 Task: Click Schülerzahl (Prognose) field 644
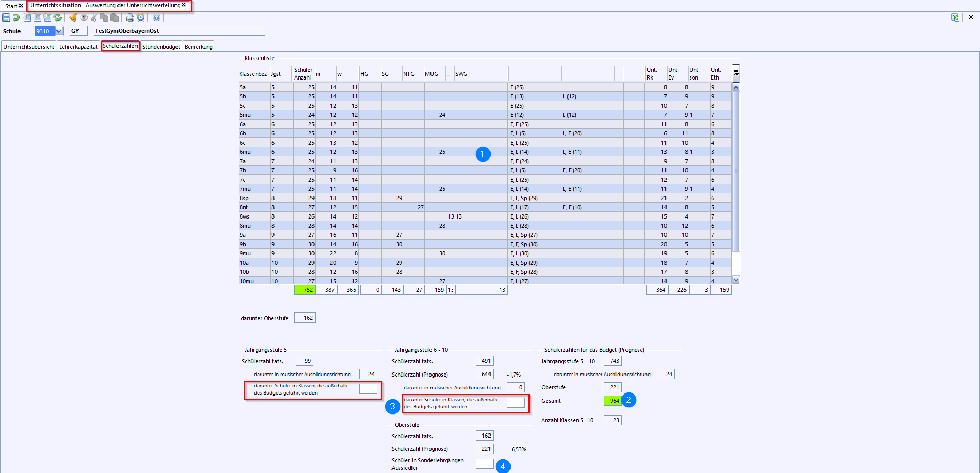484,374
